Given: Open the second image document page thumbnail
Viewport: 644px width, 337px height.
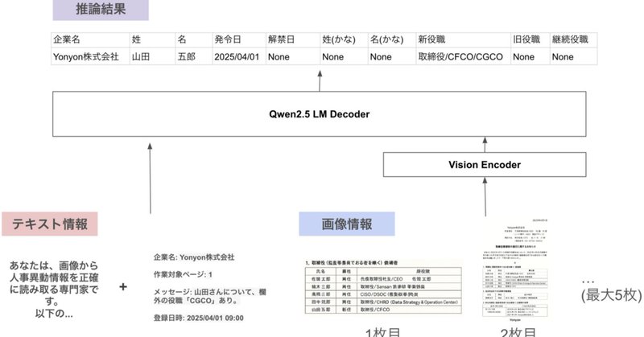Looking at the screenshot, I should coord(515,270).
